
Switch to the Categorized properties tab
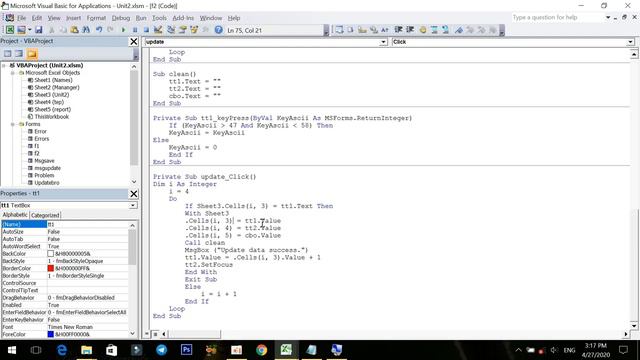tap(45, 215)
